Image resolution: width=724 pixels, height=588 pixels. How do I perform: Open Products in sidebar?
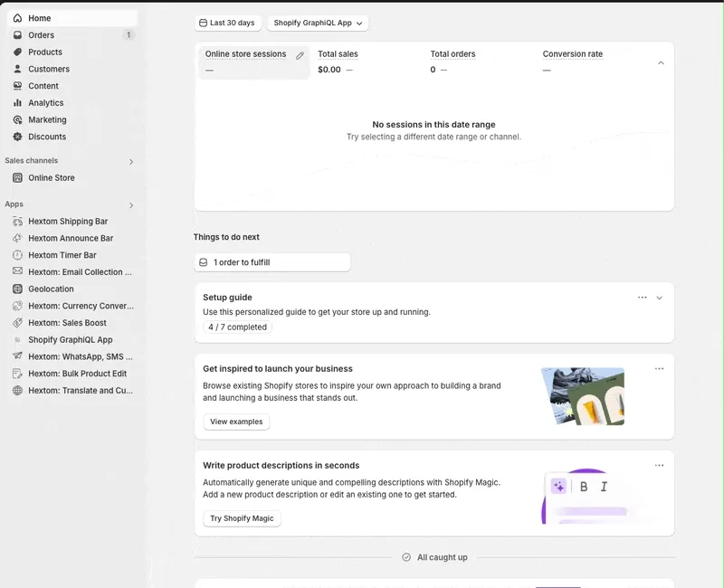[x=72, y=52]
